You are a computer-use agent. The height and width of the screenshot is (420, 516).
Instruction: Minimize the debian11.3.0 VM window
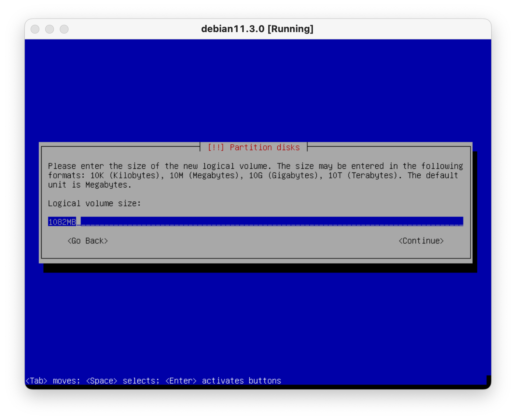(x=50, y=29)
